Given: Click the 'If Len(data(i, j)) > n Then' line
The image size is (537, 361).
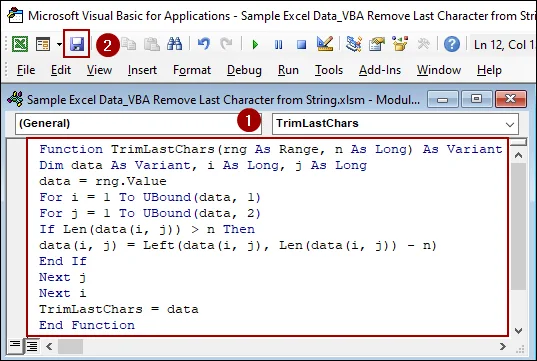Looking at the screenshot, I should [147, 229].
